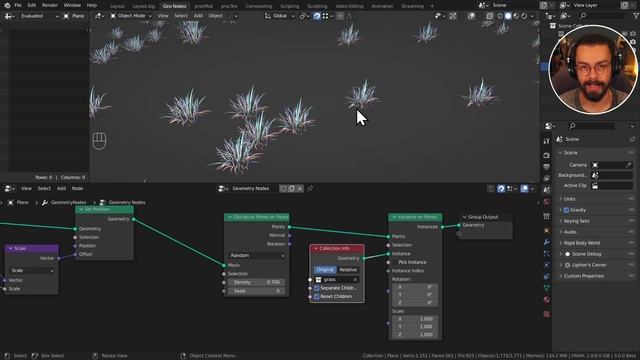Toggle Separate Children checkbox
The width and height of the screenshot is (640, 360).
point(316,288)
